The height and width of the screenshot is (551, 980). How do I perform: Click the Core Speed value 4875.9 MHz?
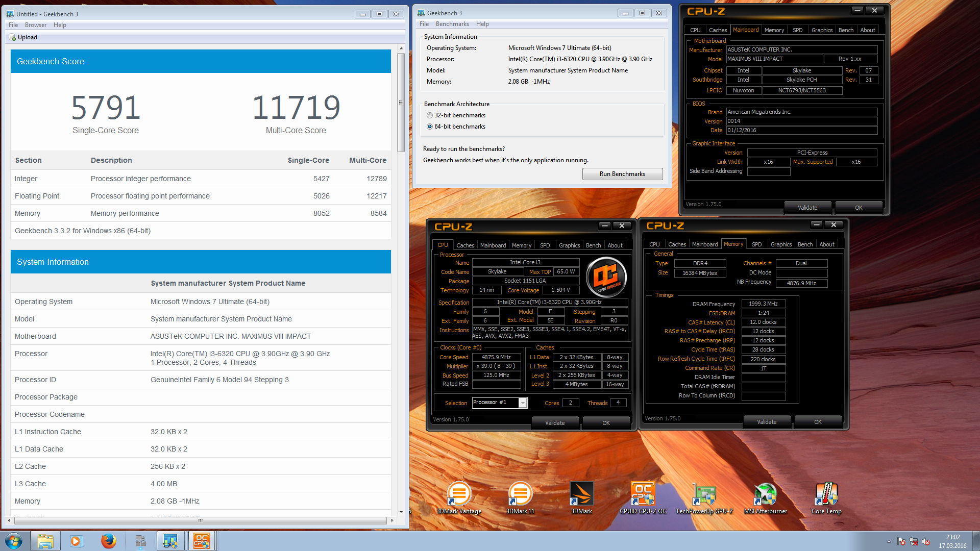pos(496,357)
